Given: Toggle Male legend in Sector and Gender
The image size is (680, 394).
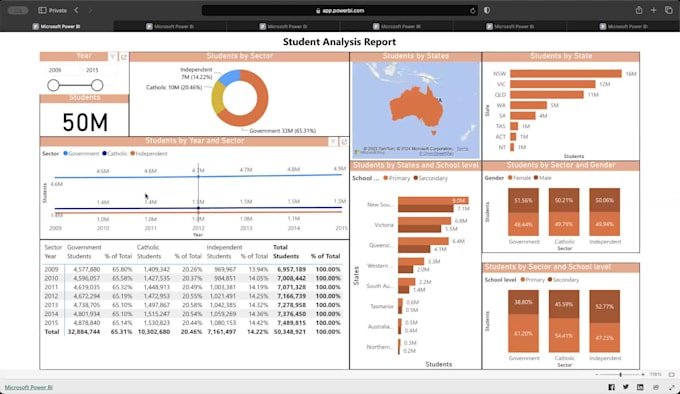Looking at the screenshot, I should click(x=543, y=178).
